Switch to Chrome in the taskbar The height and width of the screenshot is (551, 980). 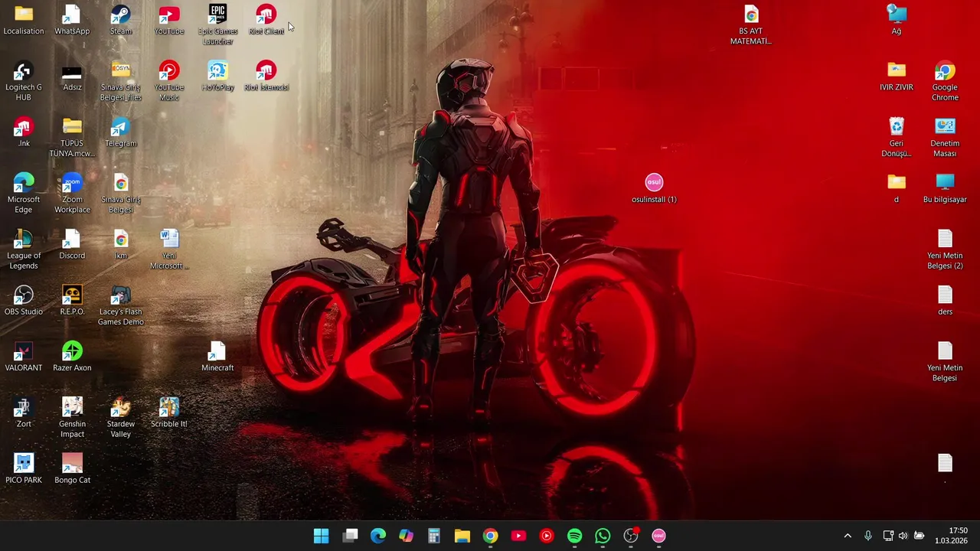(x=490, y=536)
